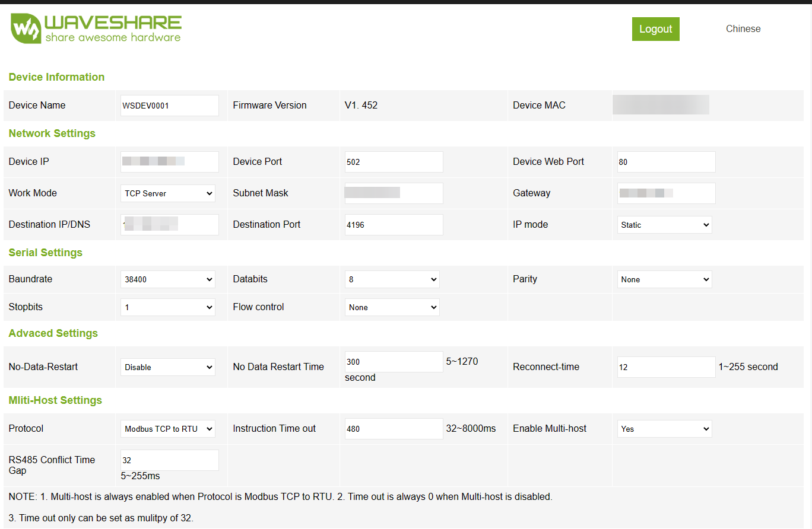The image size is (812, 529).
Task: Click the green Logout button
Action: pos(655,29)
